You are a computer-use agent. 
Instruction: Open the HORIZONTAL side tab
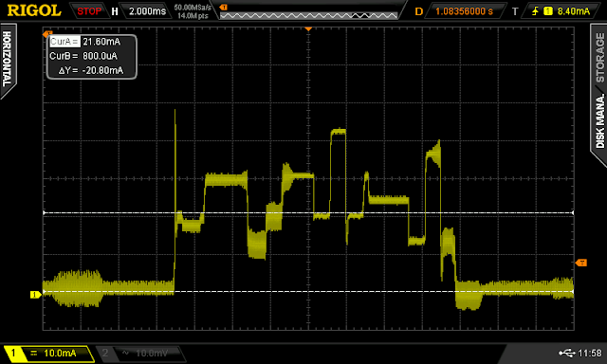7,59
